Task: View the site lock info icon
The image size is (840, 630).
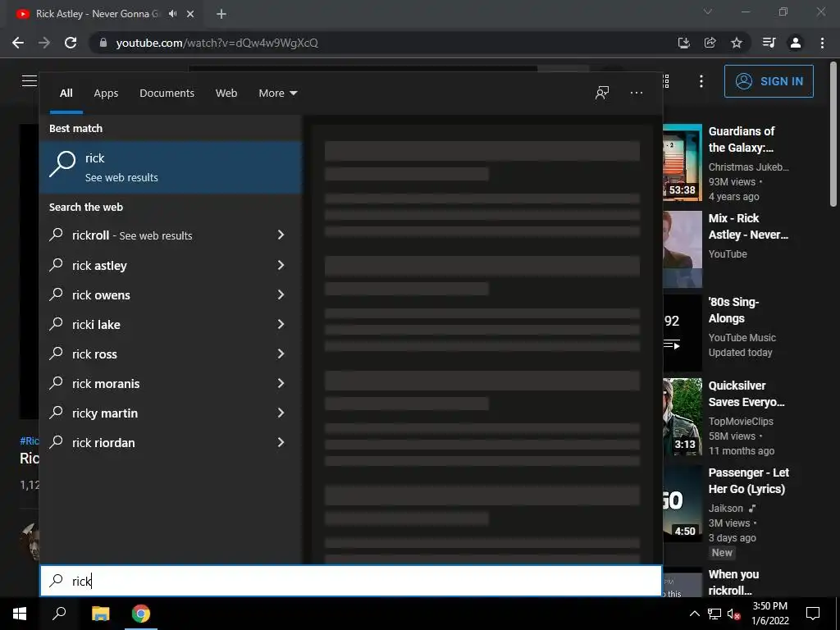Action: tap(103, 43)
